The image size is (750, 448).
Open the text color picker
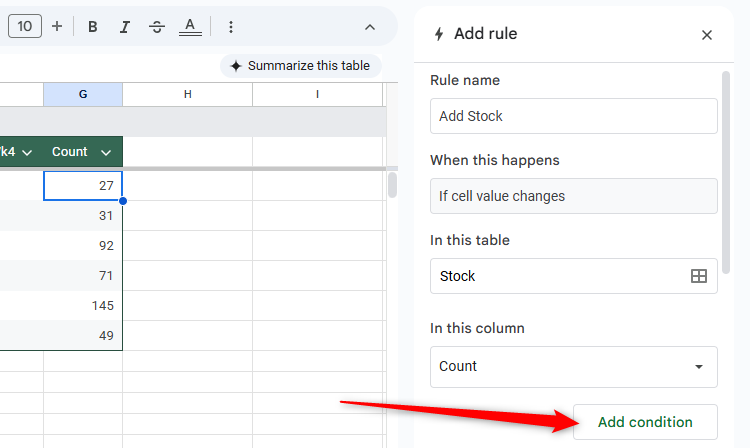tap(190, 27)
